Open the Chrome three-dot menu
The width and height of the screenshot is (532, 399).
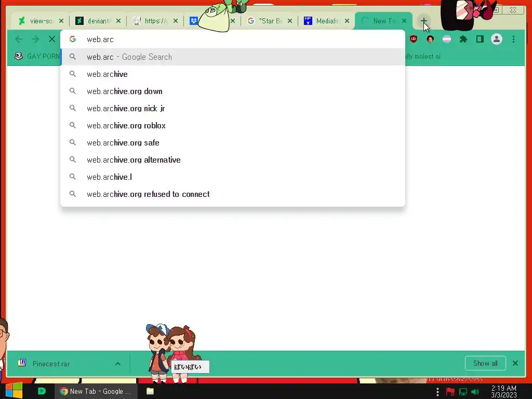click(513, 39)
